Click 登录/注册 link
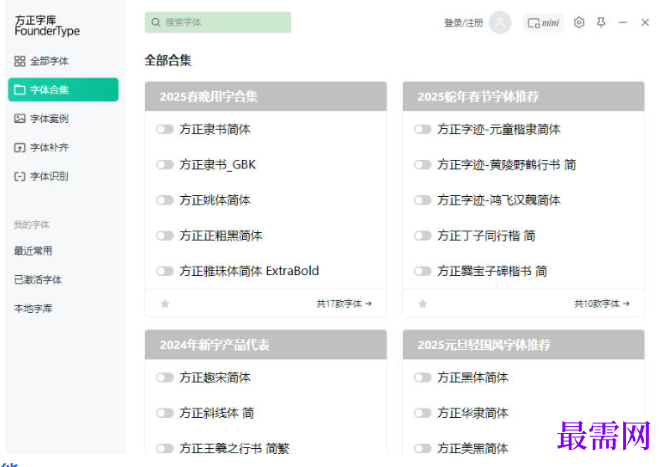This screenshot has width=669, height=467. coord(464,23)
